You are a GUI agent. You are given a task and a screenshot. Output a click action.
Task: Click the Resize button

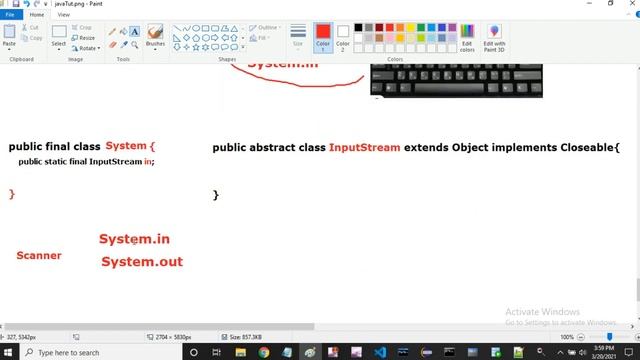tap(83, 38)
